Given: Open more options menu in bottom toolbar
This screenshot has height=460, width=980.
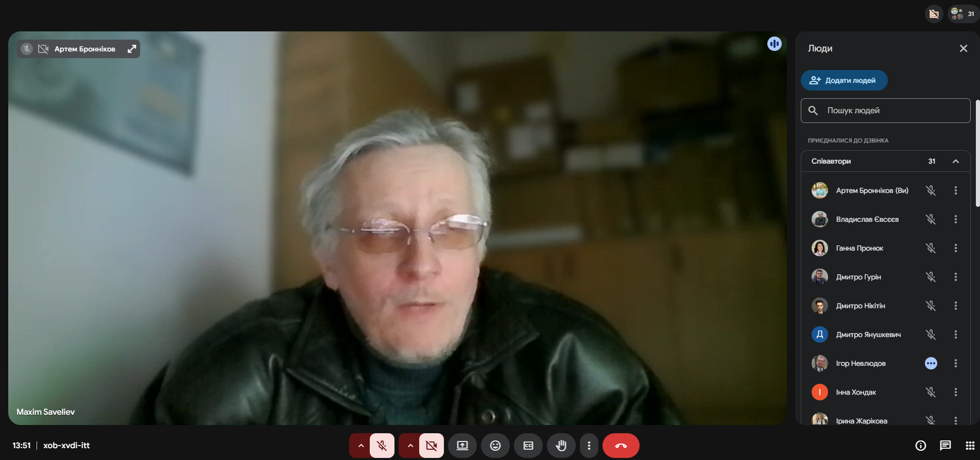Looking at the screenshot, I should tap(589, 446).
